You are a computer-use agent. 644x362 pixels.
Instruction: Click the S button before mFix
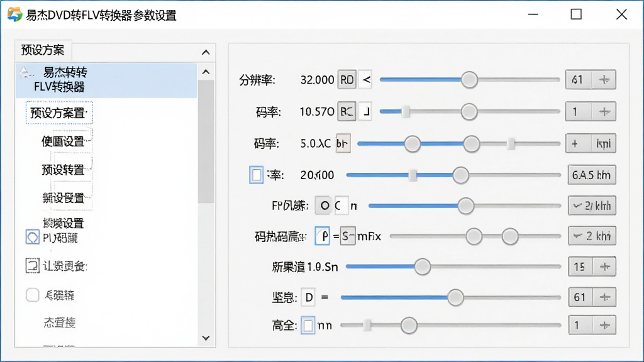point(347,236)
